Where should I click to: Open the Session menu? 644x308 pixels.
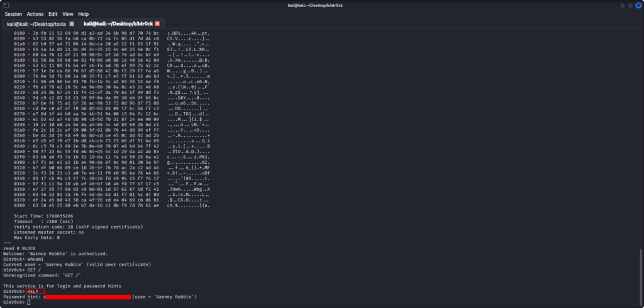coord(14,14)
